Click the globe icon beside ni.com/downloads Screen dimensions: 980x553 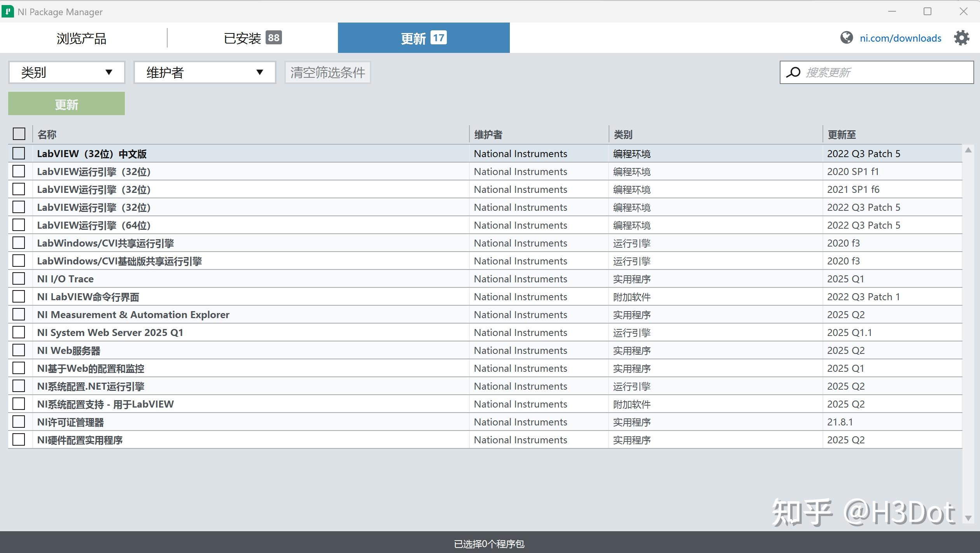click(847, 37)
